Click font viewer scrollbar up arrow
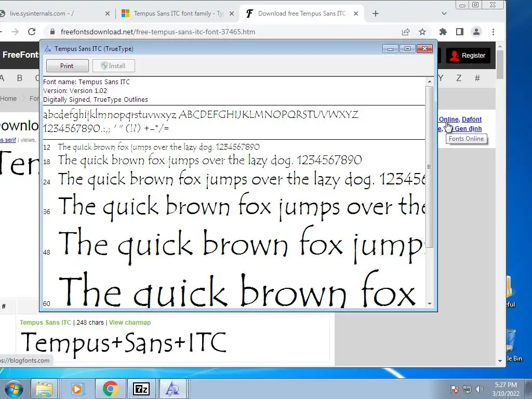 [430, 82]
